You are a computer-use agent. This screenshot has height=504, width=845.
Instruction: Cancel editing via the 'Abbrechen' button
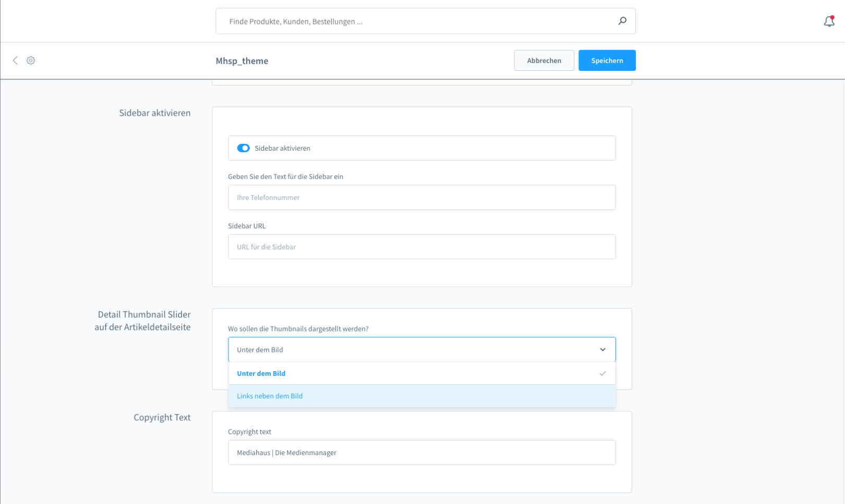[x=544, y=60]
